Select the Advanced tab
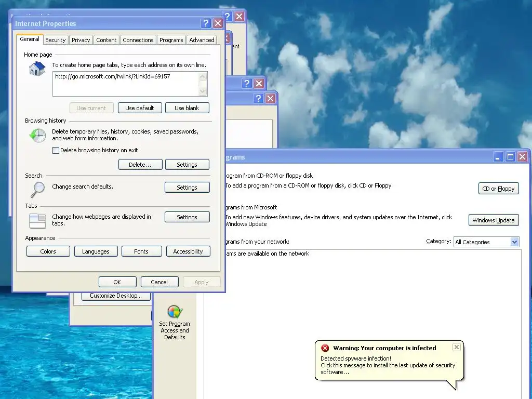 pos(202,40)
